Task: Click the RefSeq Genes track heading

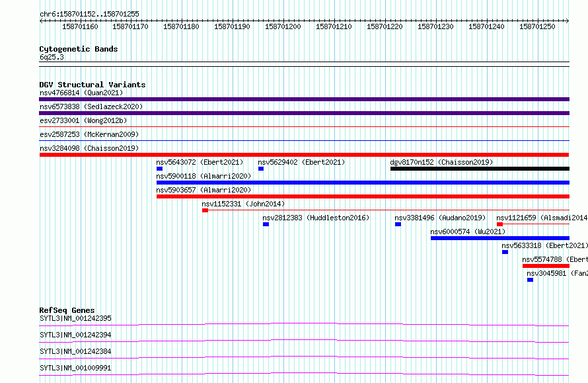Action: coord(67,310)
